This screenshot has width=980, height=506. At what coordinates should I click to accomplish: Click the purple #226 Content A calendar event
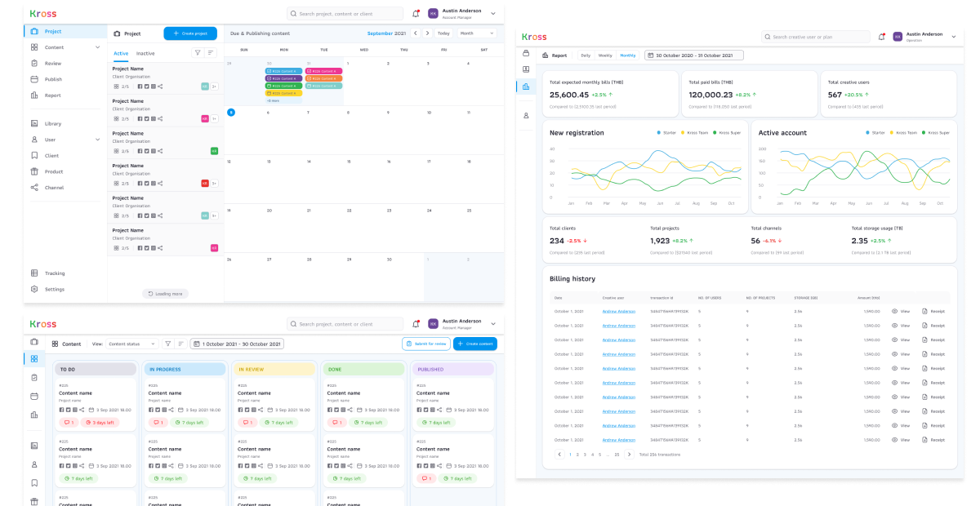tap(284, 78)
